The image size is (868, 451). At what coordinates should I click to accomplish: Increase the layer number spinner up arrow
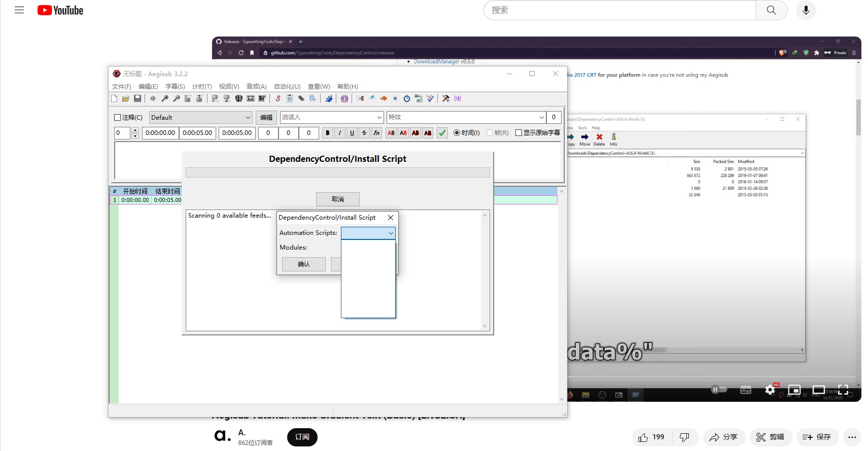coord(135,130)
